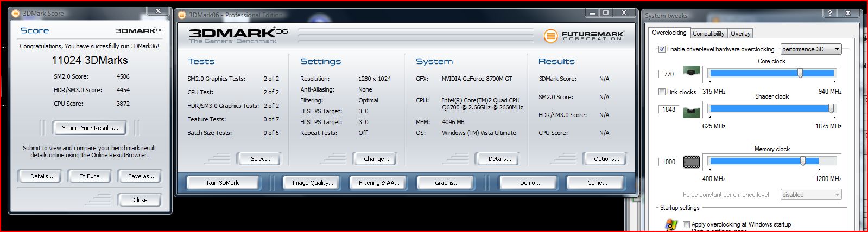
Task: Click the 11024 3DMarks score text
Action: (x=90, y=60)
